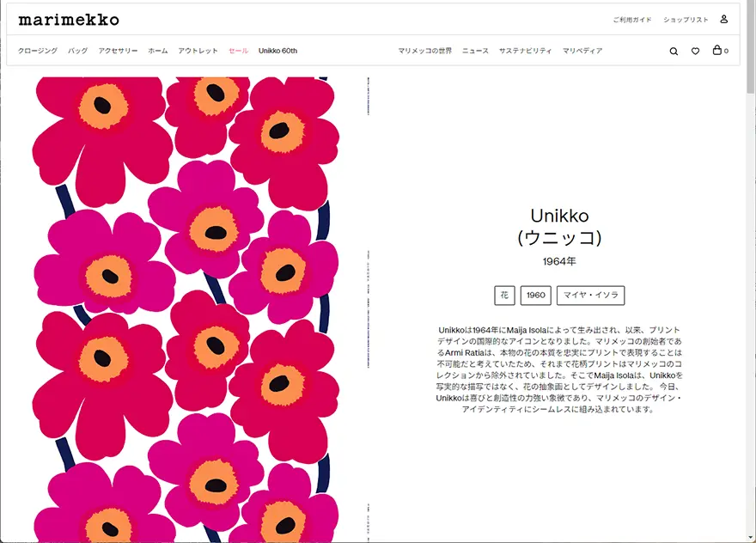Open the バッグ menu
The width and height of the screenshot is (756, 543).
pos(77,51)
